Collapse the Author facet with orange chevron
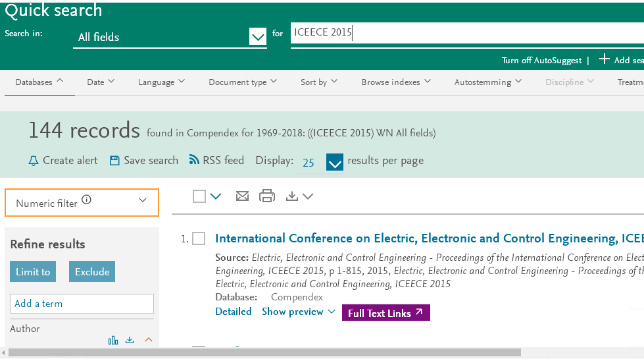Screen dimensions: 644x359 click(149, 340)
